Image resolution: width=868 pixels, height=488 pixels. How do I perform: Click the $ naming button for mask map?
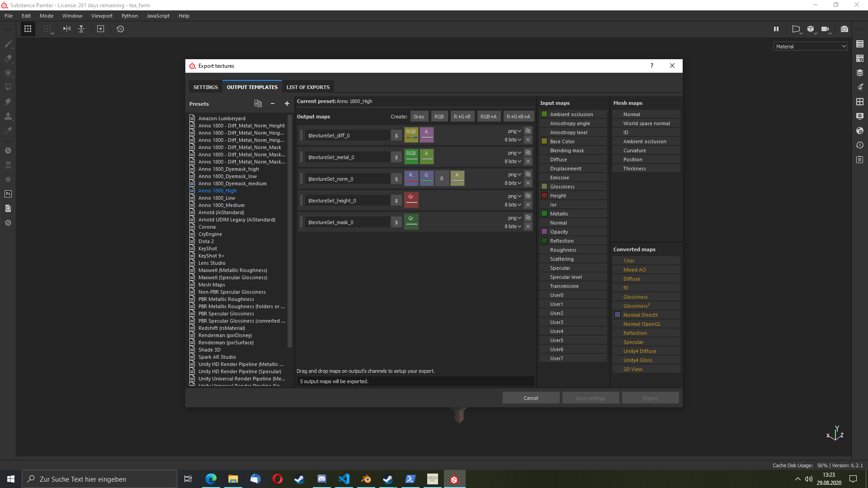pos(396,222)
